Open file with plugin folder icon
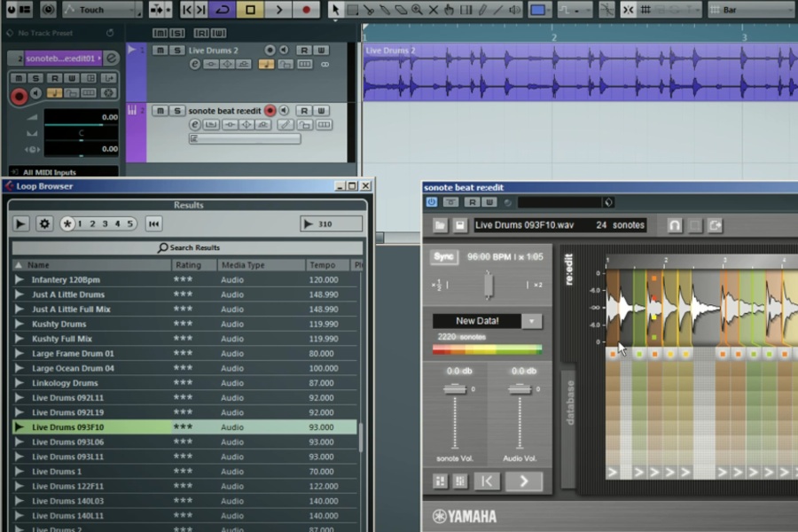 pyautogui.click(x=440, y=225)
